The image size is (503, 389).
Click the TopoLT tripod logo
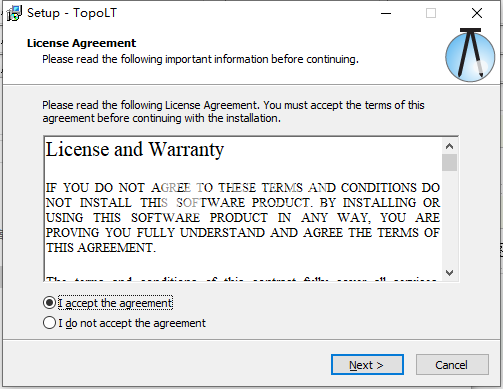[470, 55]
